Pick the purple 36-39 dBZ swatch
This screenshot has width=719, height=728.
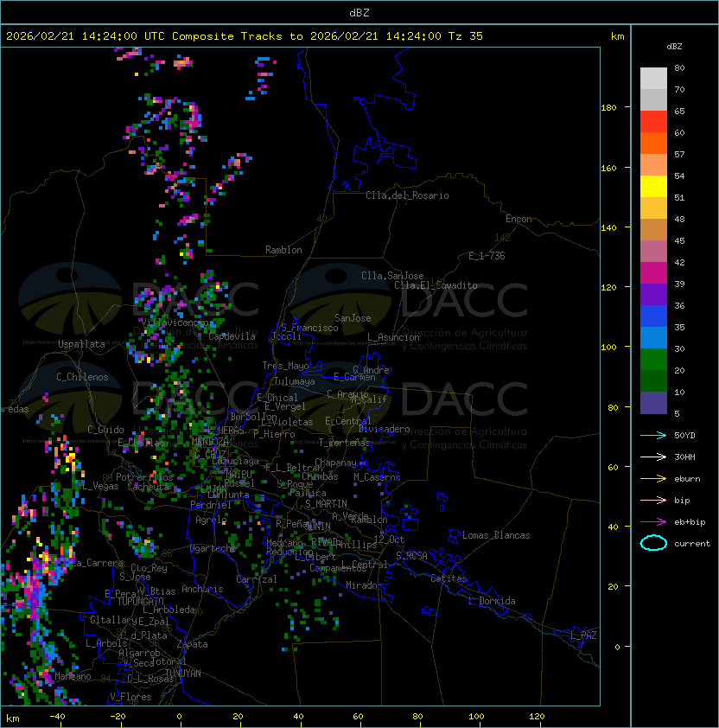click(653, 295)
